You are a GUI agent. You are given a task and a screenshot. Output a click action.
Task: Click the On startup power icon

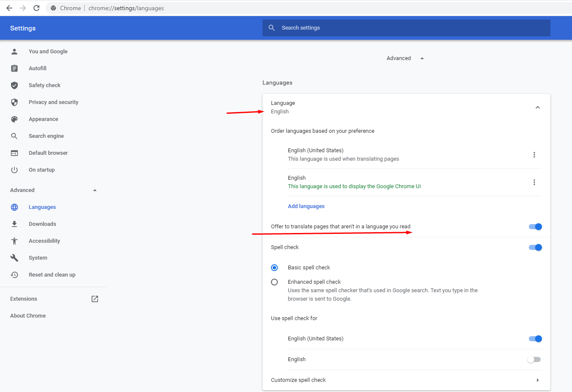(14, 170)
